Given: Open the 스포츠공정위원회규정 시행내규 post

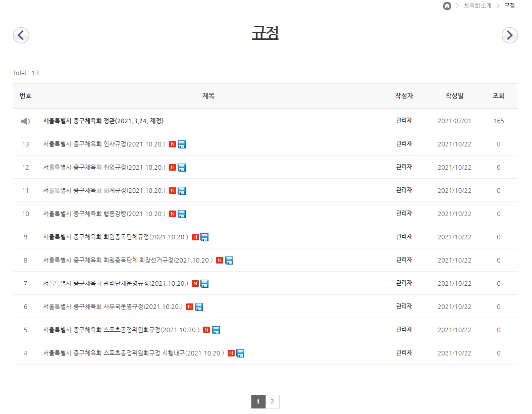Looking at the screenshot, I should coord(133,353).
